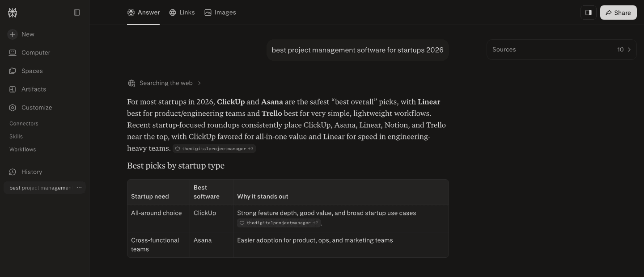Click the Artifacts icon
This screenshot has width=644, height=277.
pos(13,89)
